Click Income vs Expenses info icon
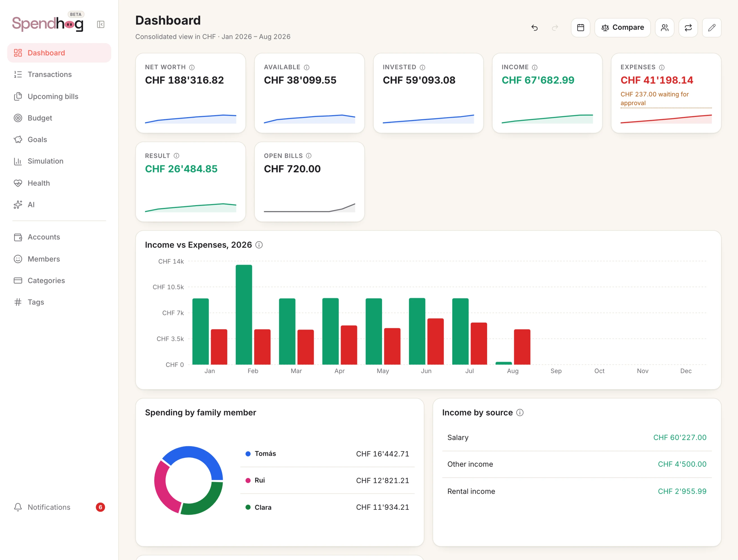 [x=259, y=245]
